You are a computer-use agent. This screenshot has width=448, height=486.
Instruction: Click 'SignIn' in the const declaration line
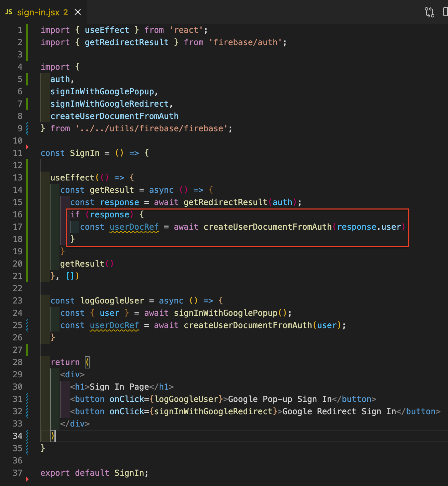pos(84,153)
